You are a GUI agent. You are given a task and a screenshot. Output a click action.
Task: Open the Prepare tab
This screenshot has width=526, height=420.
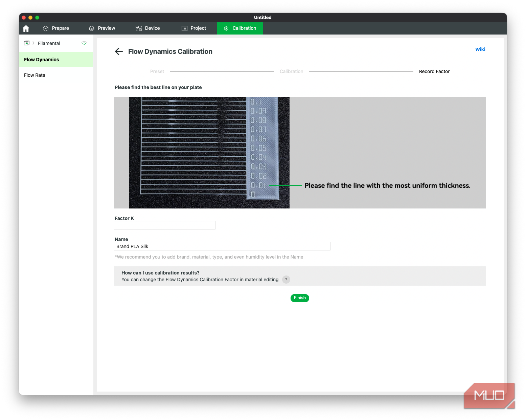click(56, 28)
